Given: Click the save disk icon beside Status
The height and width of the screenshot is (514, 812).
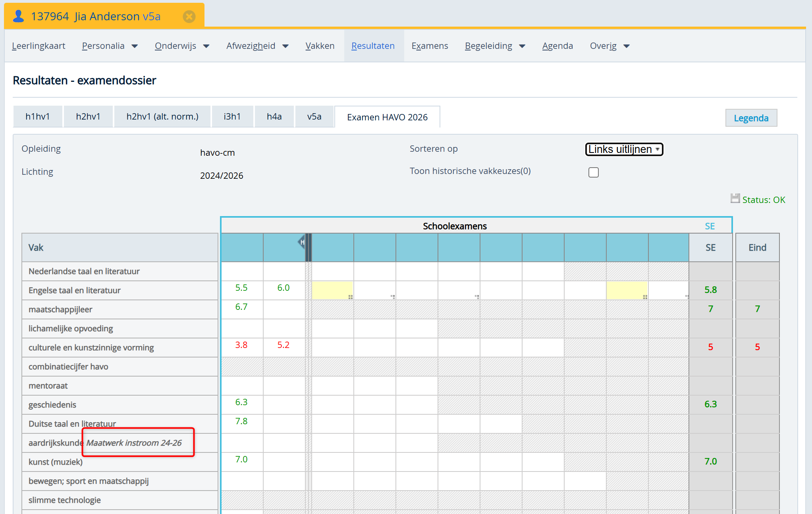Looking at the screenshot, I should click(735, 199).
